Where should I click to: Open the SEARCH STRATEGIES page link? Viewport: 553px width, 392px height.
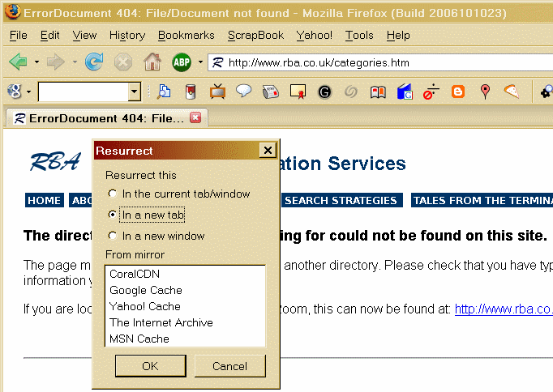(x=341, y=200)
